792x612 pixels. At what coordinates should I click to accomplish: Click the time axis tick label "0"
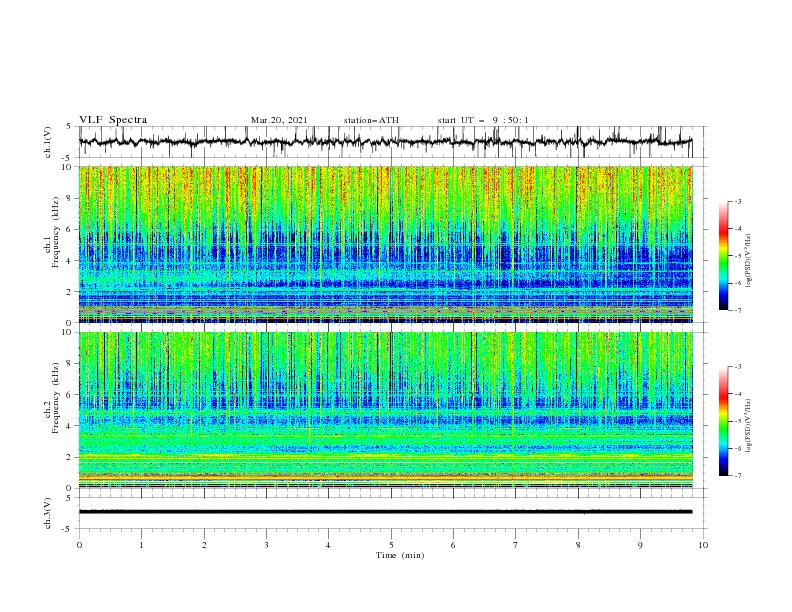point(79,545)
